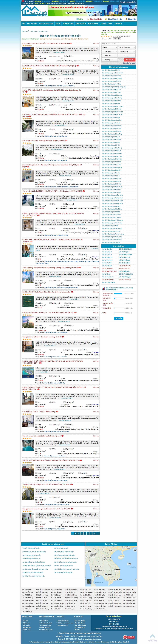Open thumbnail of Chỉ 168tr listing

tap(28, 53)
